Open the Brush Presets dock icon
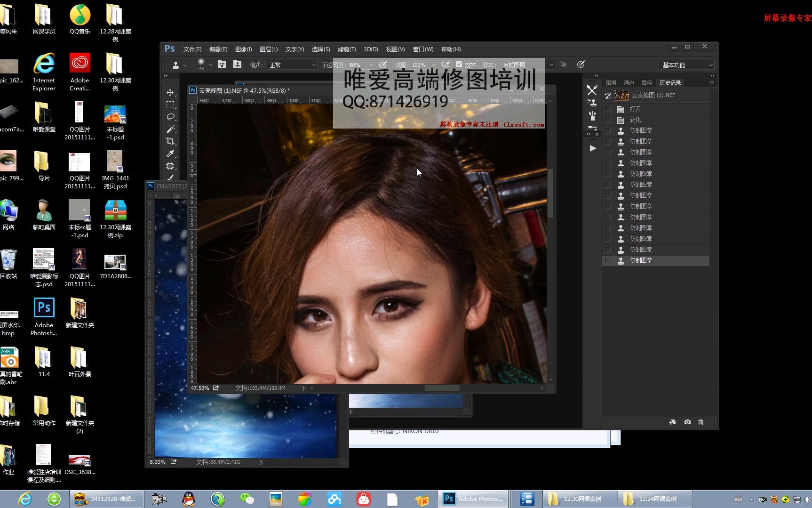 click(x=592, y=115)
